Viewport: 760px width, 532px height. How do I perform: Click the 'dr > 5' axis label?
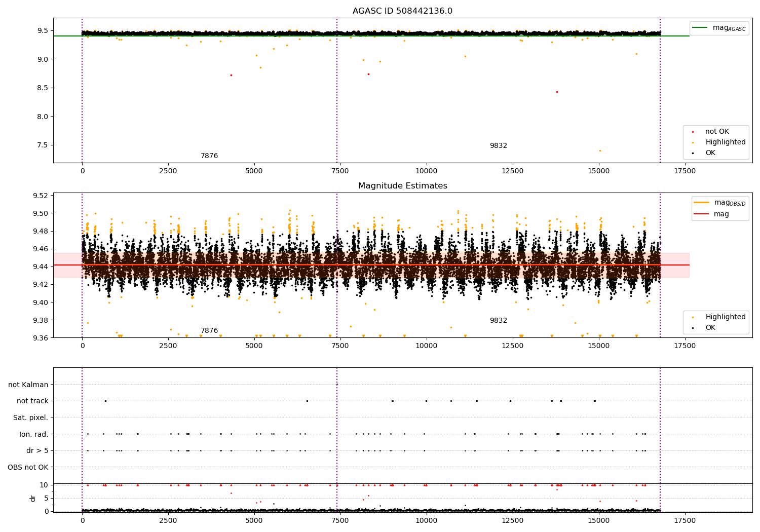point(37,450)
